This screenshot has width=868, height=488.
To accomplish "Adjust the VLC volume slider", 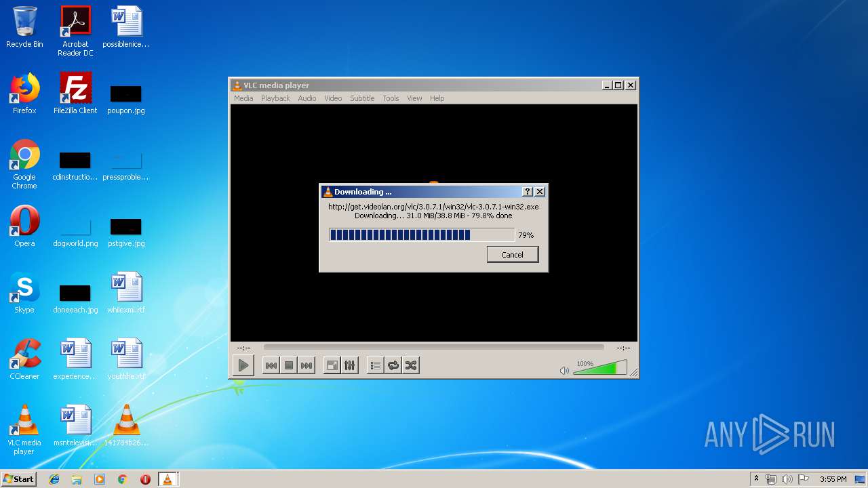I will point(599,368).
